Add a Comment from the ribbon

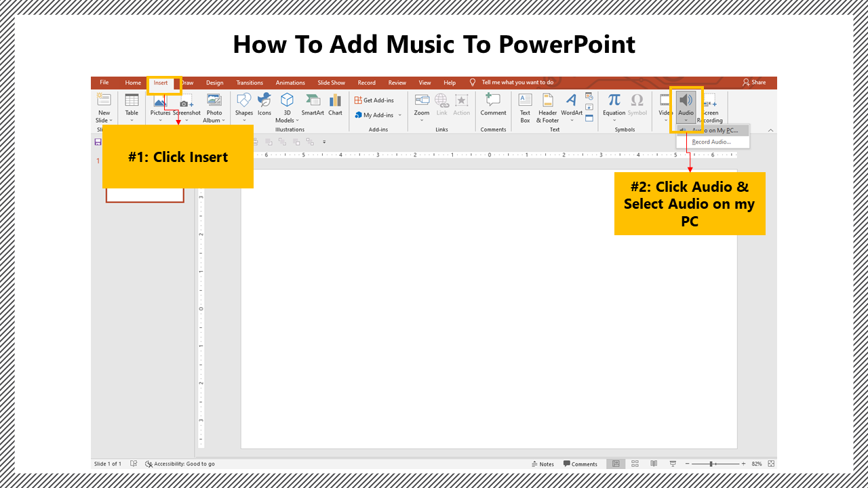493,104
